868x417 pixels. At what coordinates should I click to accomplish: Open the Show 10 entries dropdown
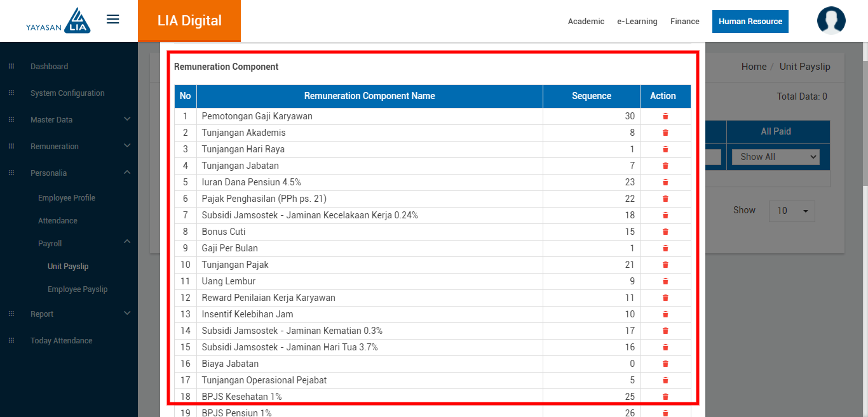(792, 211)
